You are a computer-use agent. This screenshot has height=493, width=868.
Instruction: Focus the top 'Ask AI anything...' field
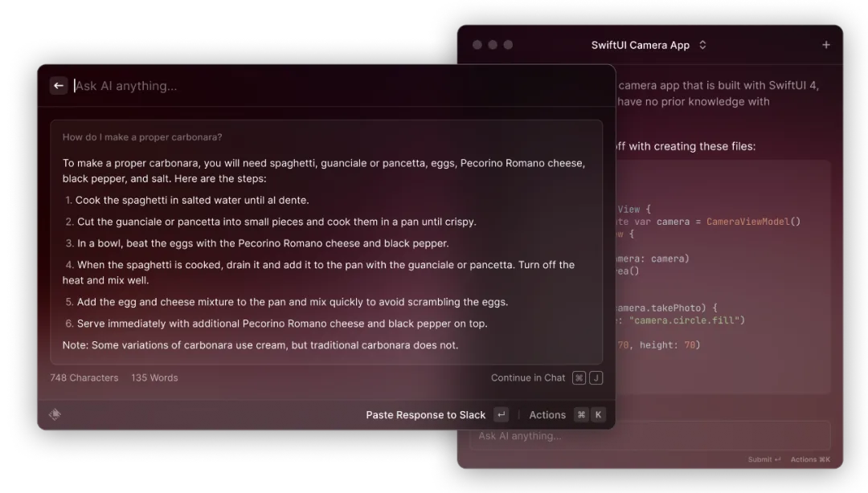tap(338, 86)
